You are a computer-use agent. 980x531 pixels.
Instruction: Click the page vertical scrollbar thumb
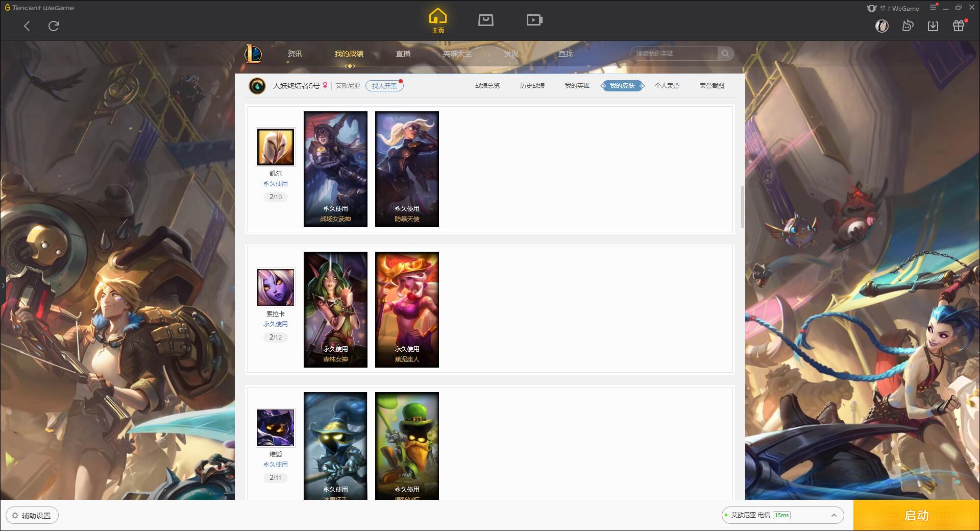742,207
